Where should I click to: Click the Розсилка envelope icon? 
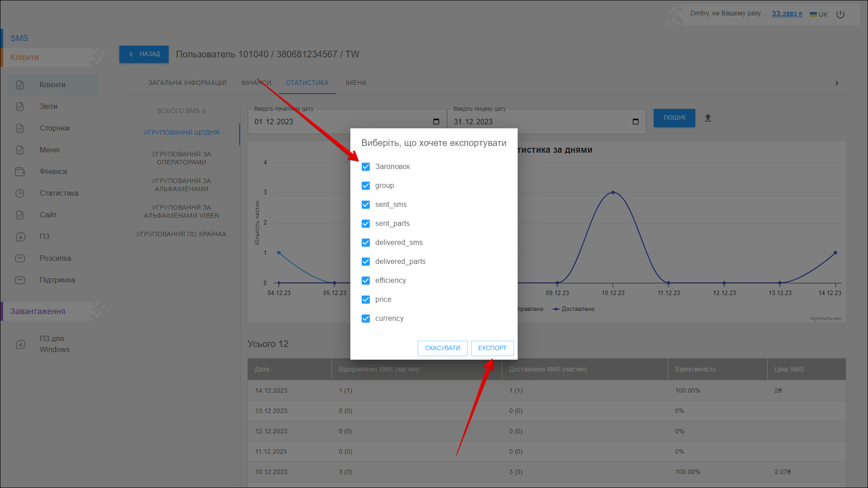coord(20,258)
